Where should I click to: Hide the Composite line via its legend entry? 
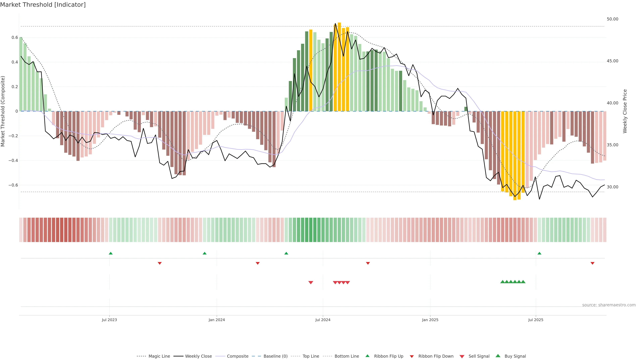pyautogui.click(x=237, y=356)
